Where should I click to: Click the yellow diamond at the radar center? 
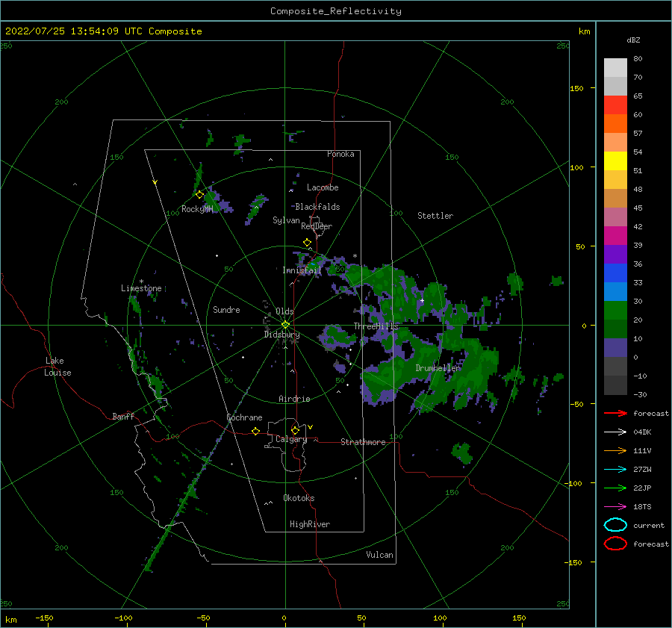pos(285,325)
